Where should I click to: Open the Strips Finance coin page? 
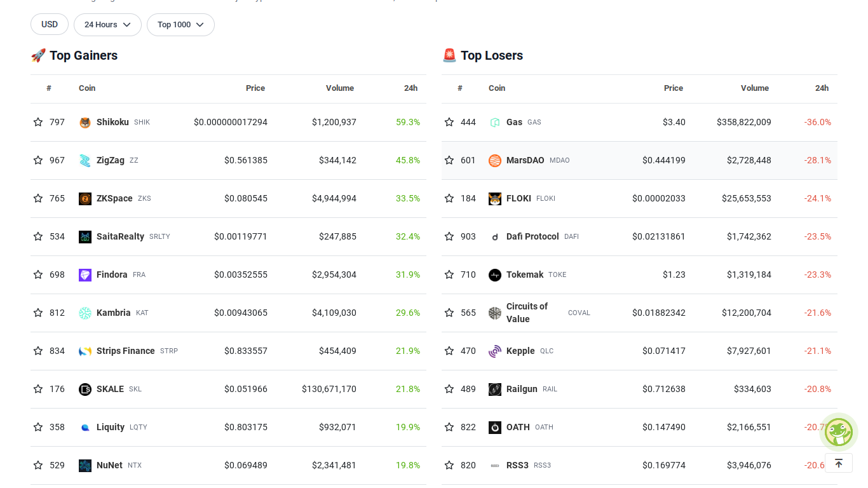(x=126, y=351)
